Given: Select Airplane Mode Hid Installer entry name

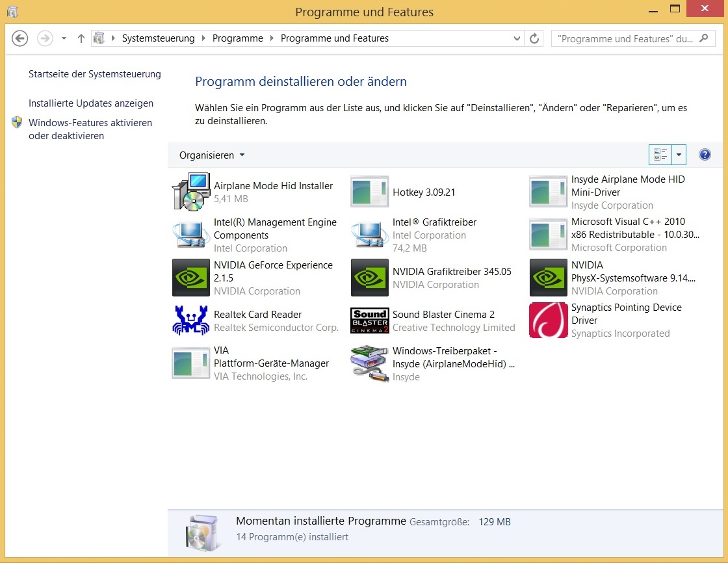Looking at the screenshot, I should 274,186.
